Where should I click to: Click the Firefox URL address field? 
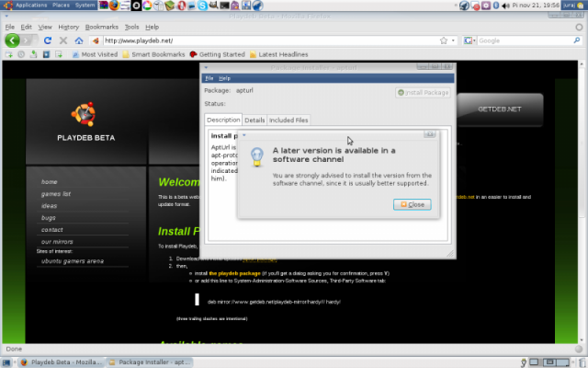tap(270, 40)
